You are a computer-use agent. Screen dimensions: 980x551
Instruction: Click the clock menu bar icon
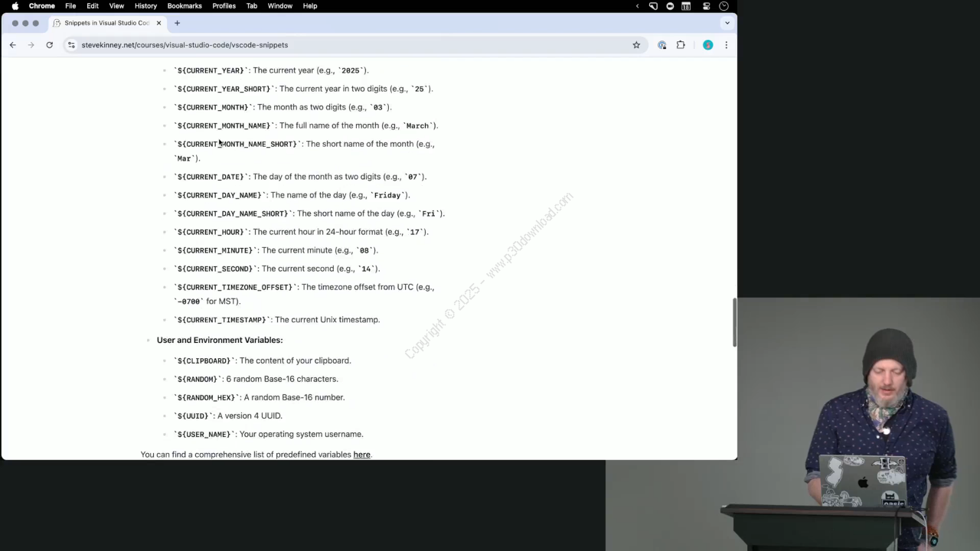724,6
